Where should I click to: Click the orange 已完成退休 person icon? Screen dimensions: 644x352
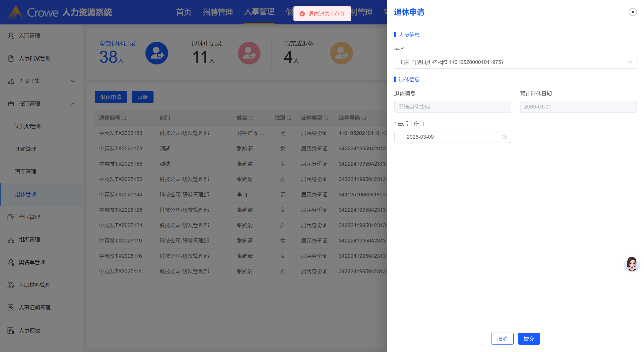341,53
